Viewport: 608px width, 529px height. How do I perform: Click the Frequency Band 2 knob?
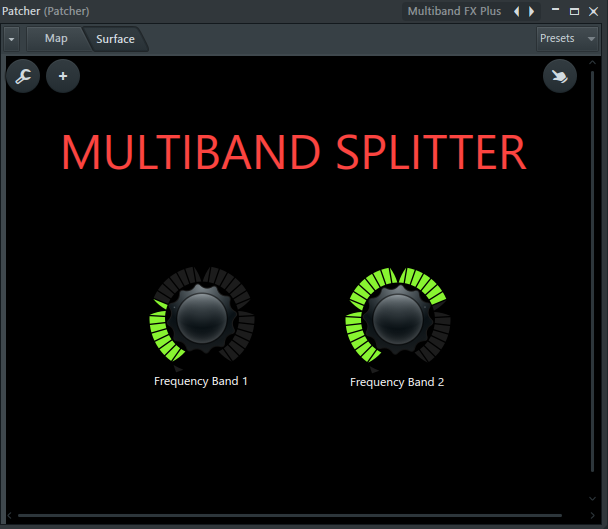(x=398, y=318)
